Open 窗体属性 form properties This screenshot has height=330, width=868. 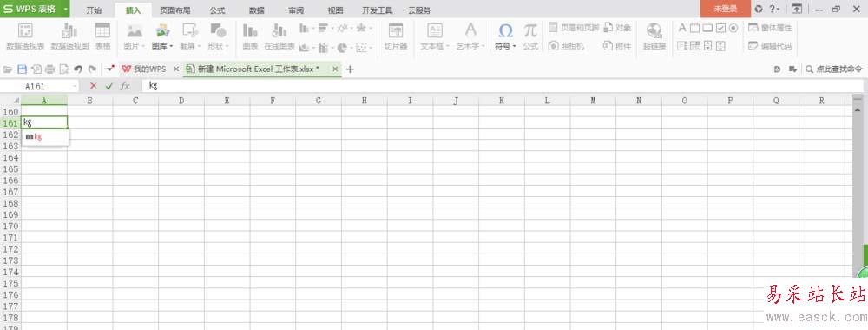(x=770, y=28)
